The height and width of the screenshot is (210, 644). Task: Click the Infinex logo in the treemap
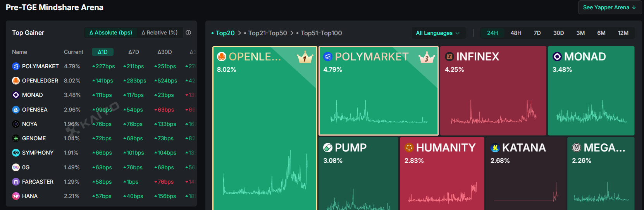click(449, 57)
